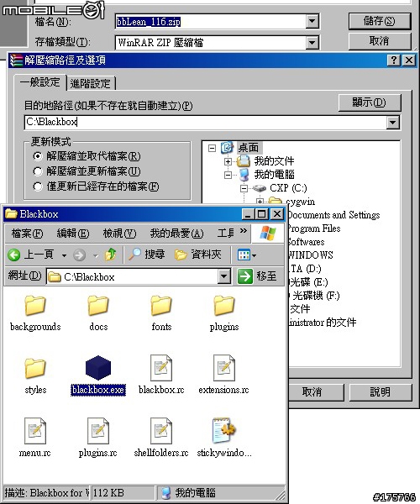Click the Forward arrow in Explorer toolbar
The width and height of the screenshot is (420, 504).
pyautogui.click(x=79, y=255)
